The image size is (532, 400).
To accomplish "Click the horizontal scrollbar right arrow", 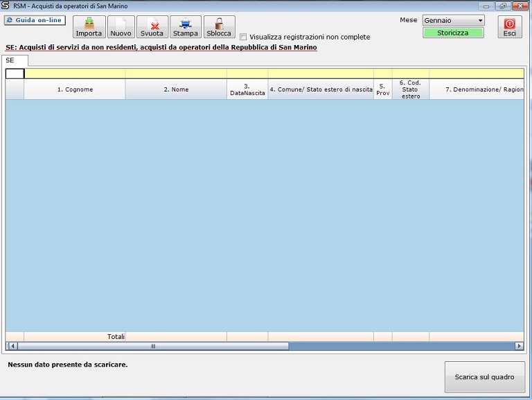I will click(x=519, y=346).
